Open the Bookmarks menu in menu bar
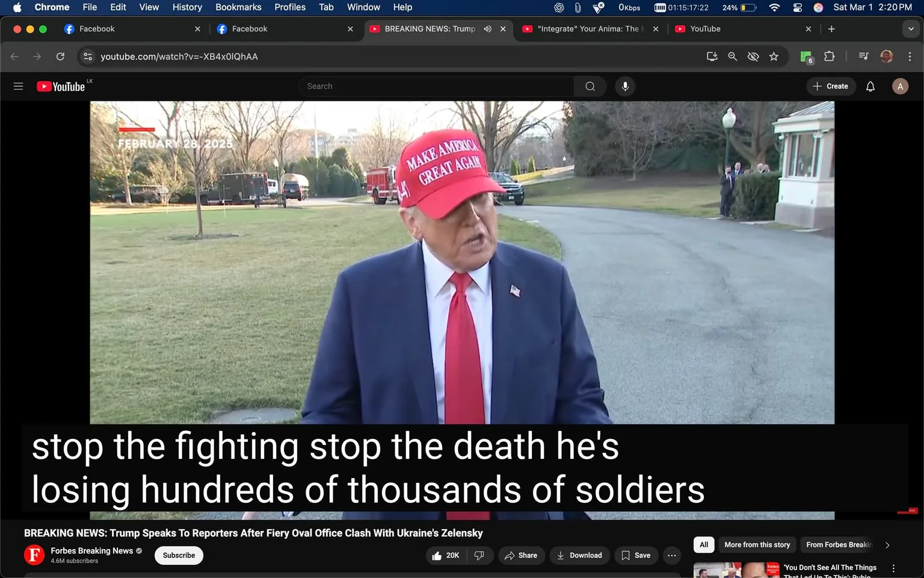 238,7
